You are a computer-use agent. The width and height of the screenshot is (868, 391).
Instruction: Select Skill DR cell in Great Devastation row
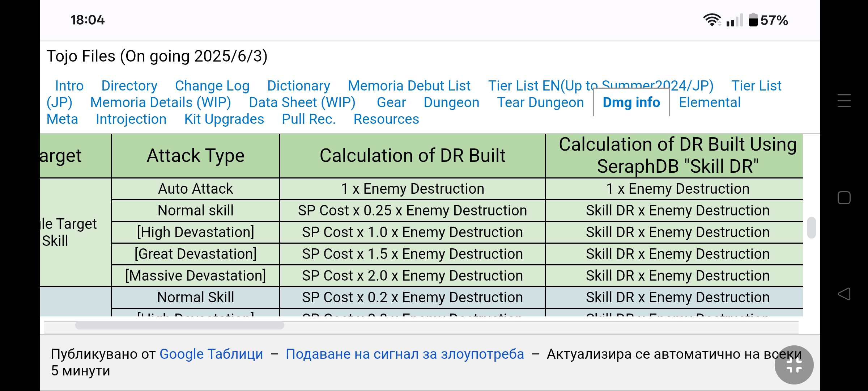click(x=675, y=254)
